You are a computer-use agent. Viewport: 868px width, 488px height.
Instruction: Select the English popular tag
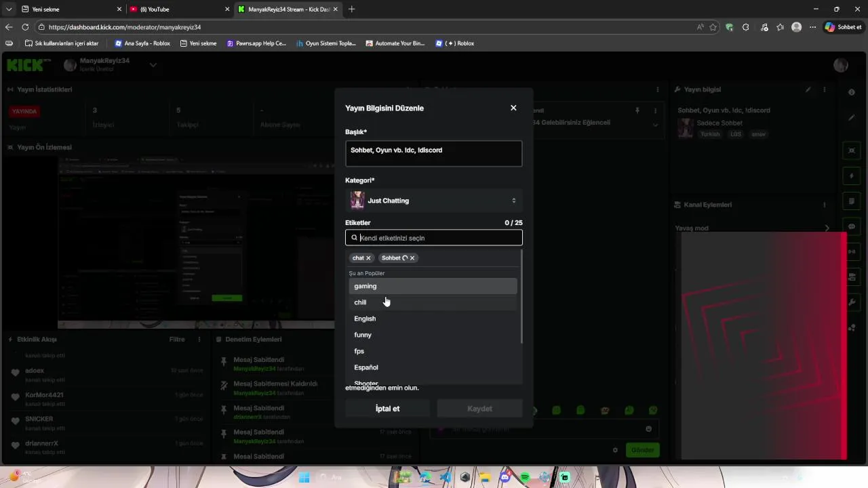tap(433, 319)
